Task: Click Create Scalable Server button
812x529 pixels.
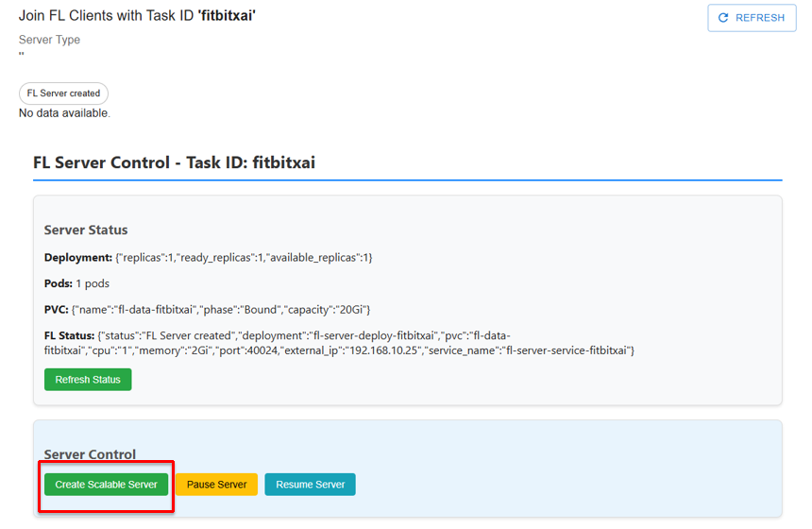Action: (x=106, y=485)
